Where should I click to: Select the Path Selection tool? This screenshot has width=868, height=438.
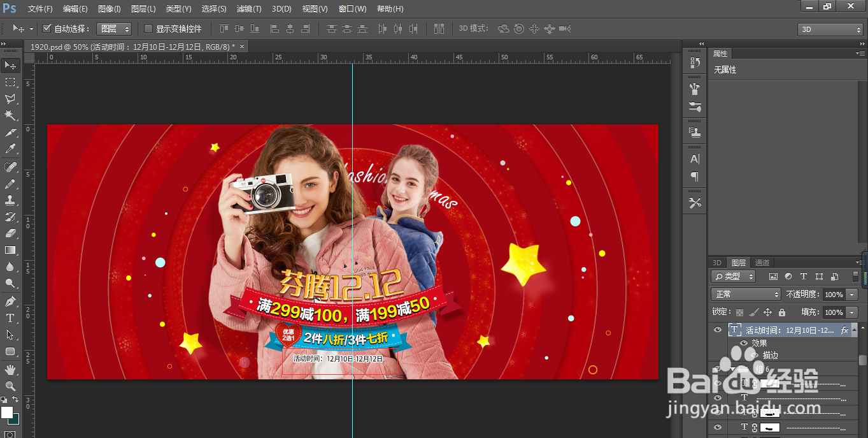[10, 335]
